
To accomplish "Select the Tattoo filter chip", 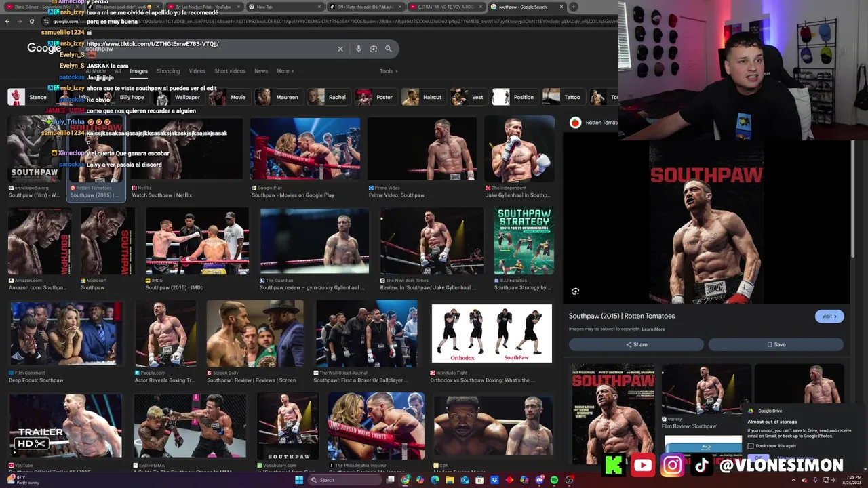I will [x=563, y=97].
